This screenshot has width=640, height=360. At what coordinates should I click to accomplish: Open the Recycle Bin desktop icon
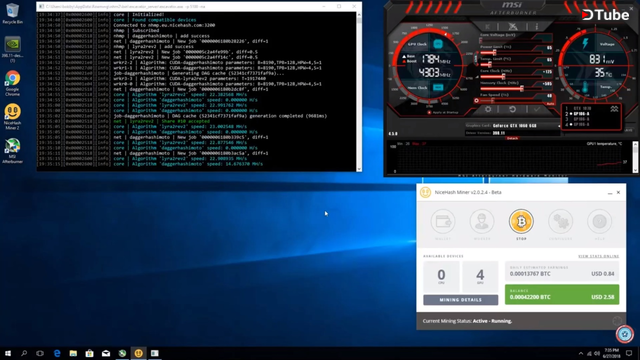pyautogui.click(x=12, y=13)
